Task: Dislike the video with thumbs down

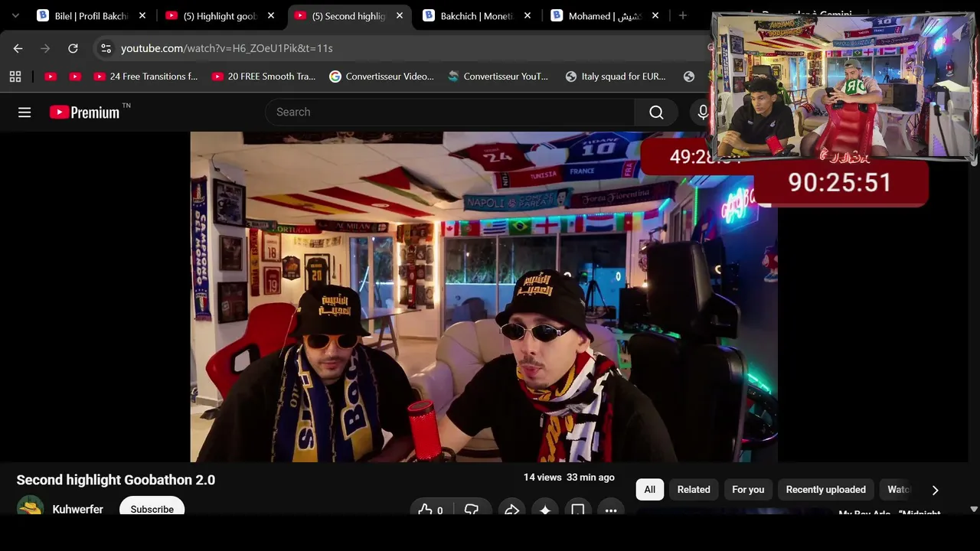Action: point(472,510)
